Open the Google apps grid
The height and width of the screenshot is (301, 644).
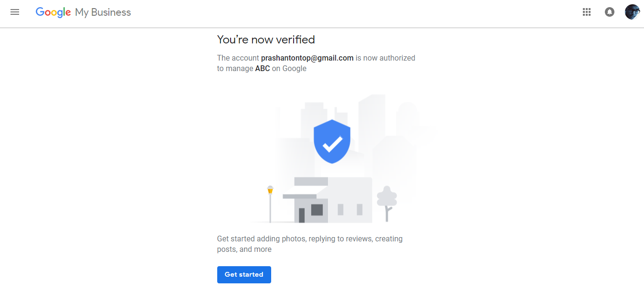(x=587, y=12)
